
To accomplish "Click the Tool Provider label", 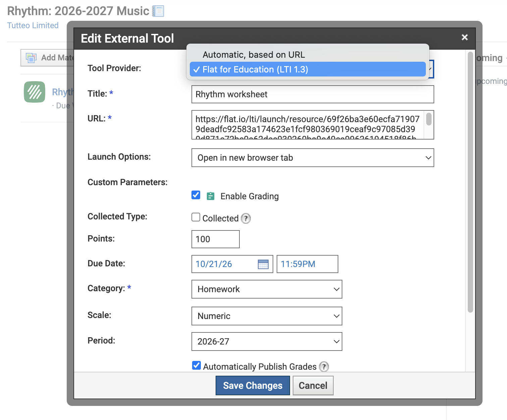I will (114, 68).
